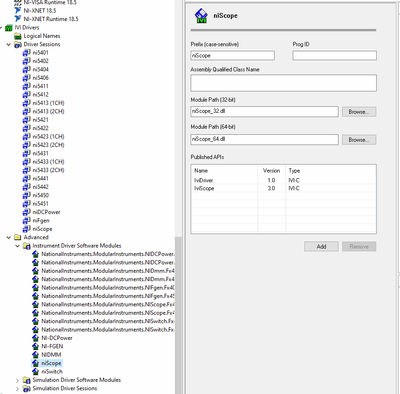Click the NIDMM module icon
Viewport: 400px width, 394px height.
coord(35,355)
